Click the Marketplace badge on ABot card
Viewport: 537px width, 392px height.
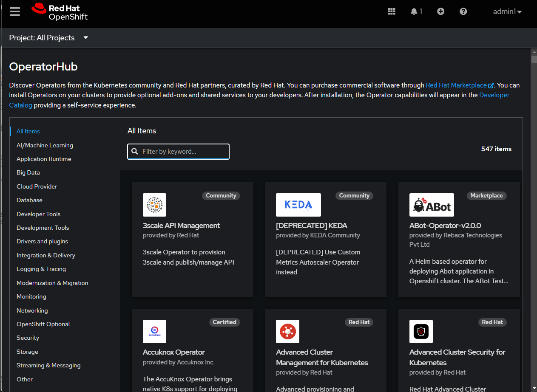pos(487,196)
